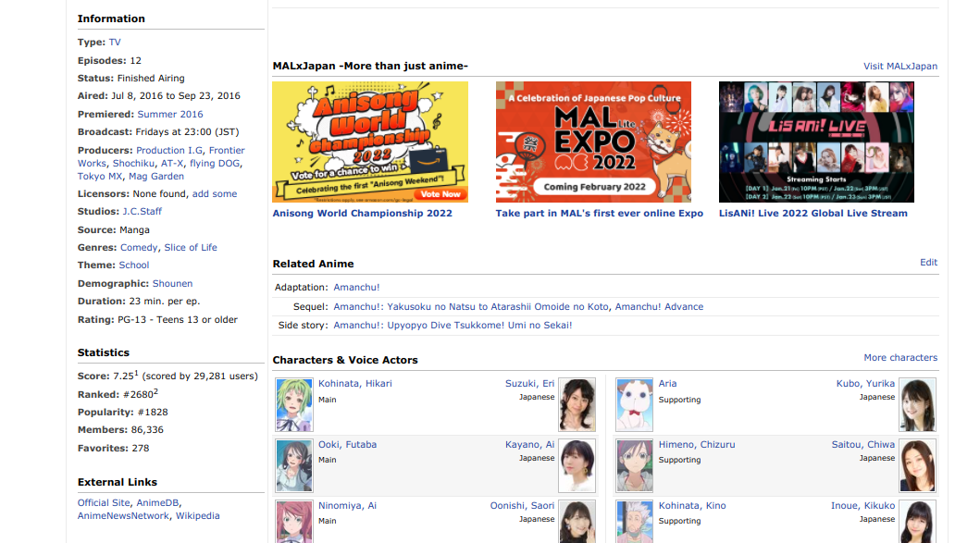Open the Summer 2016 premiered season link

[x=170, y=115]
